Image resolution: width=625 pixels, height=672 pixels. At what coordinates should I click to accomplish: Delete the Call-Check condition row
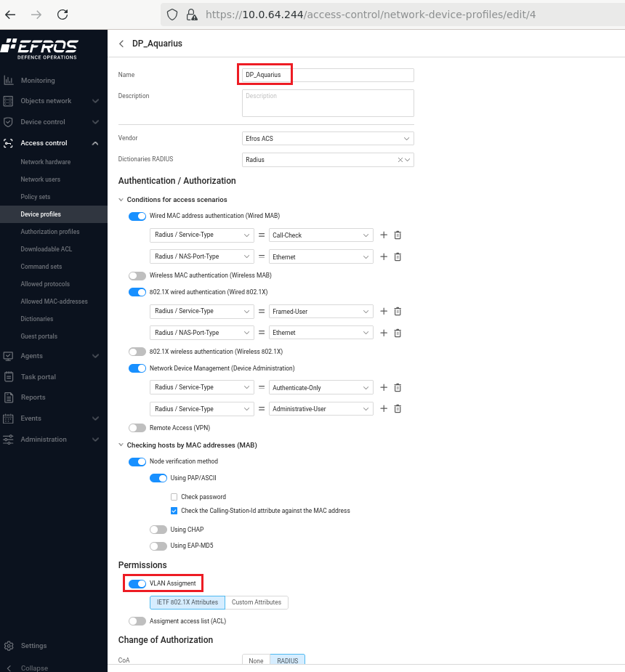tap(398, 235)
